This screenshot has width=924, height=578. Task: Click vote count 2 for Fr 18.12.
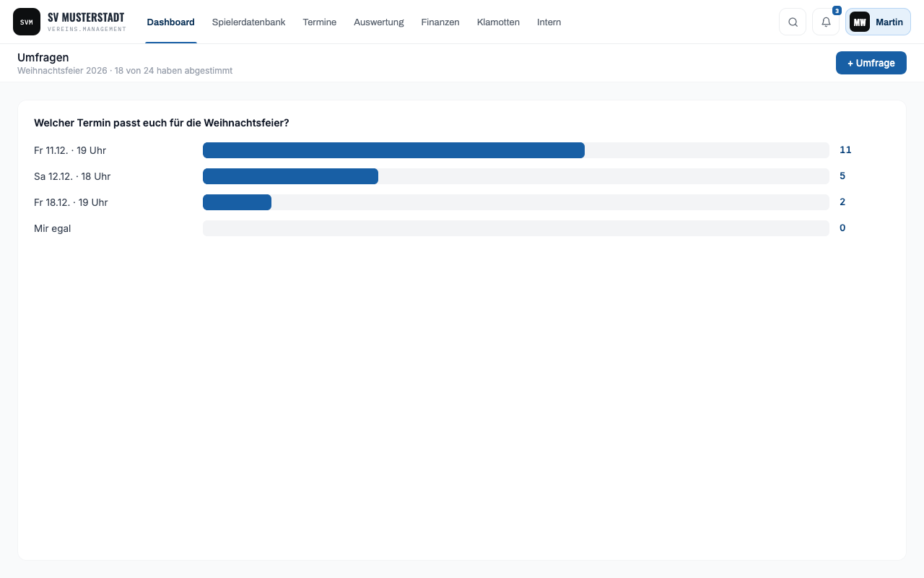pos(842,202)
